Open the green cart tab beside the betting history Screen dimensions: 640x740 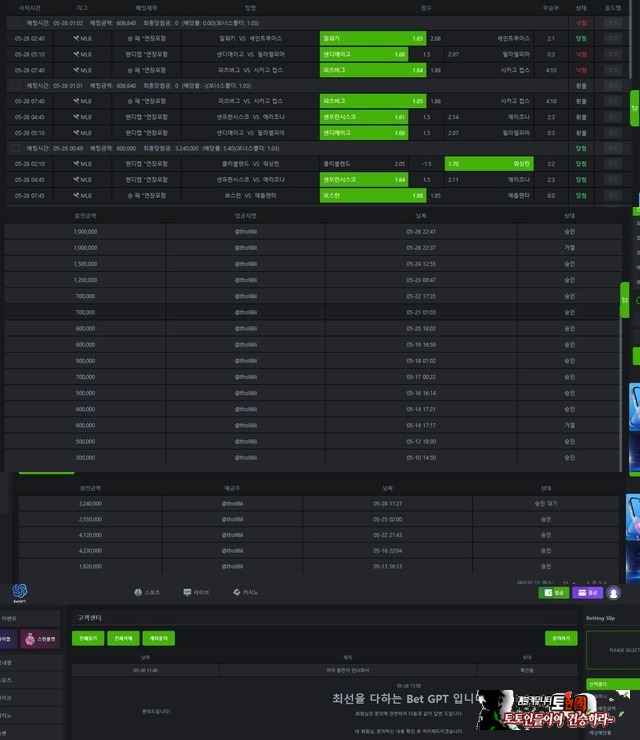tap(635, 108)
